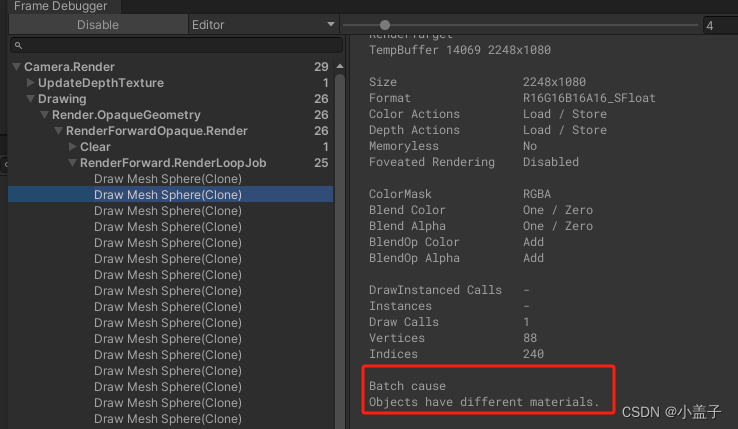Focus the frame event number field
The height and width of the screenshot is (429, 738).
pos(720,25)
